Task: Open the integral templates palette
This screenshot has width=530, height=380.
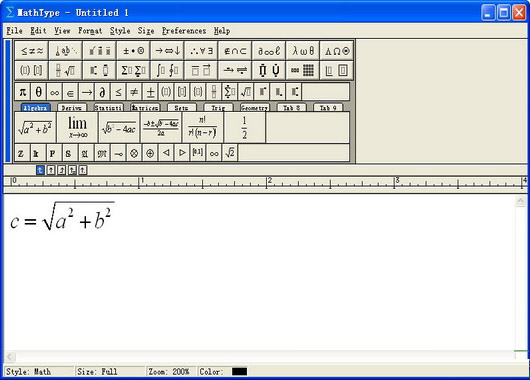Action: 167,70
